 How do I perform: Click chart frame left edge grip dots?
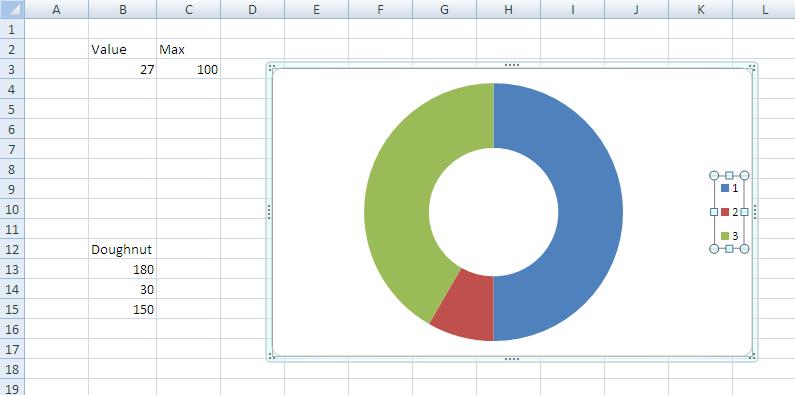(269, 212)
